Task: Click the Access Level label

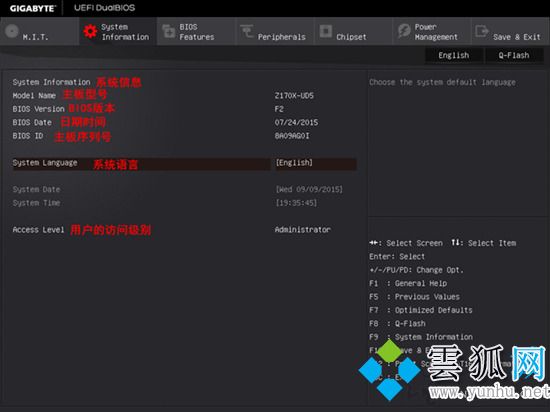Action: pos(38,230)
